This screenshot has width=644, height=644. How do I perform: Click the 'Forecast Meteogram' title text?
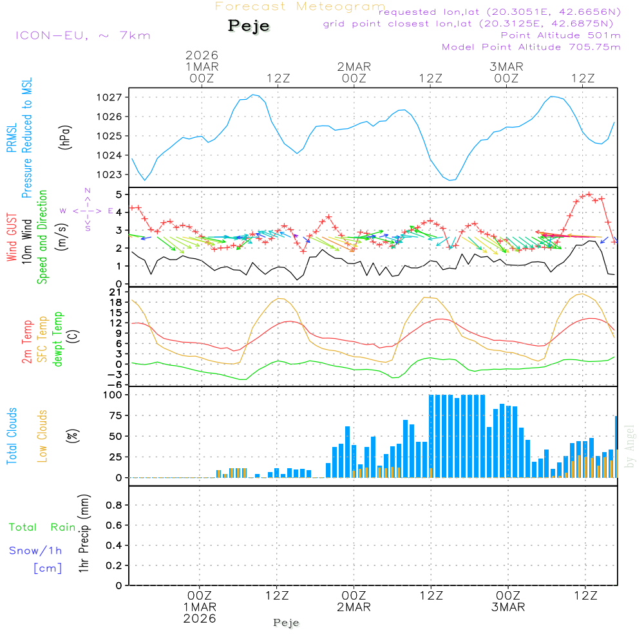[299, 6]
